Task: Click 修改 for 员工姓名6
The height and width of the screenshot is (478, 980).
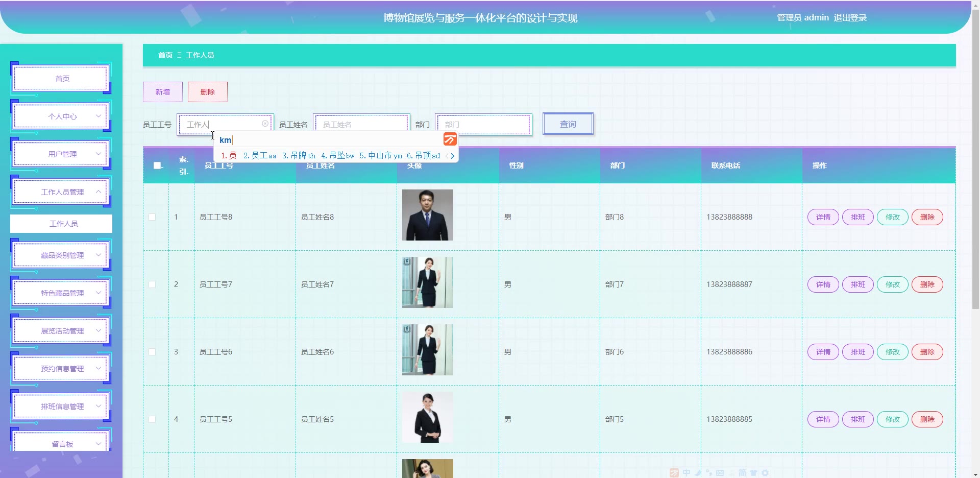Action: click(x=893, y=352)
